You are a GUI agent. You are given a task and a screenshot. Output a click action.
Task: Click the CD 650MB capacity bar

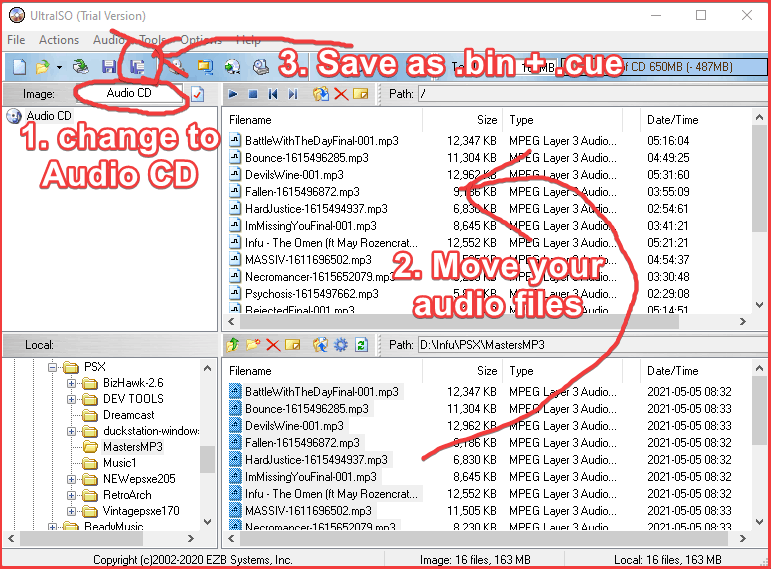[x=664, y=67]
